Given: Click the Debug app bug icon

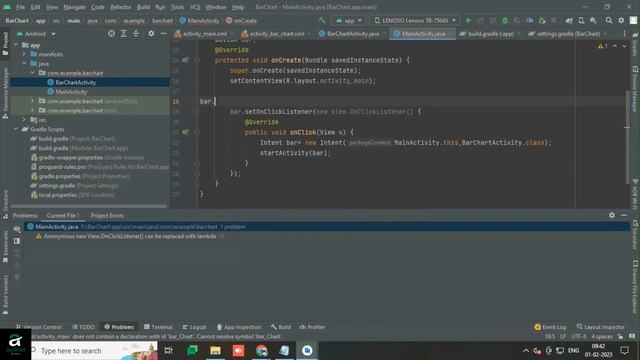Looking at the screenshot, I should (x=505, y=20).
